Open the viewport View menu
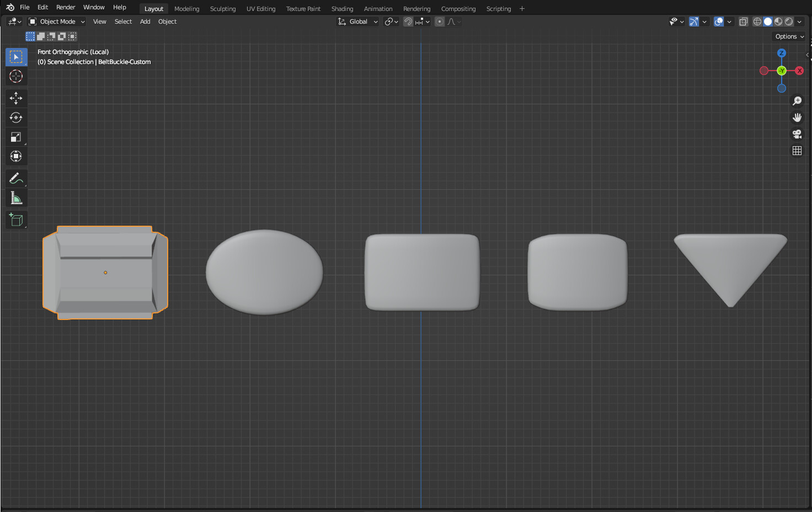 pyautogui.click(x=99, y=22)
